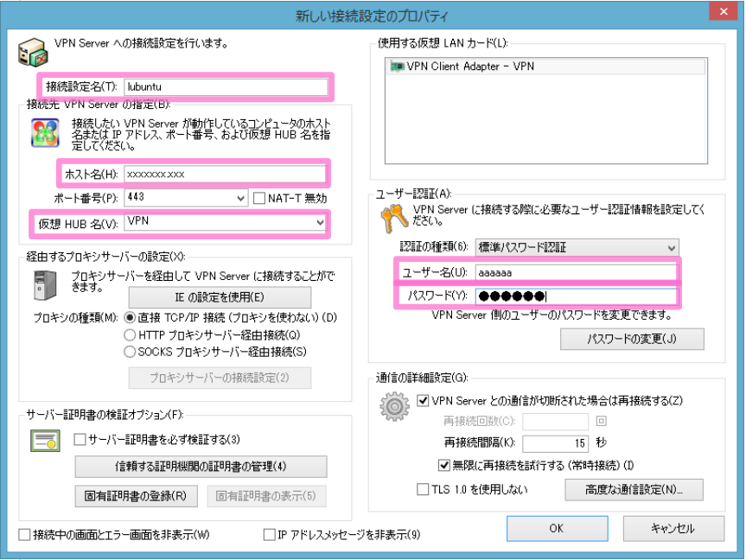Confirm with the OK button

click(557, 528)
